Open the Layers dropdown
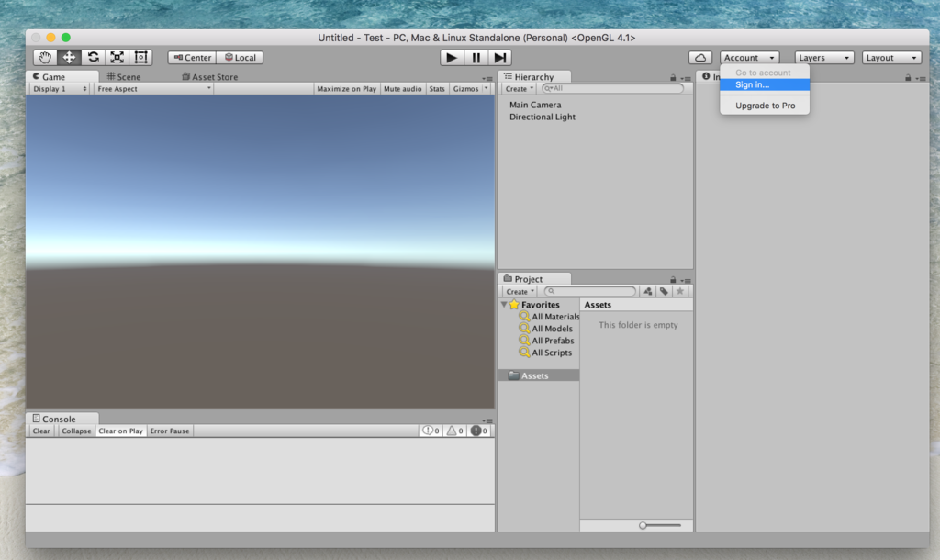Screen dimensions: 940x560 824,58
